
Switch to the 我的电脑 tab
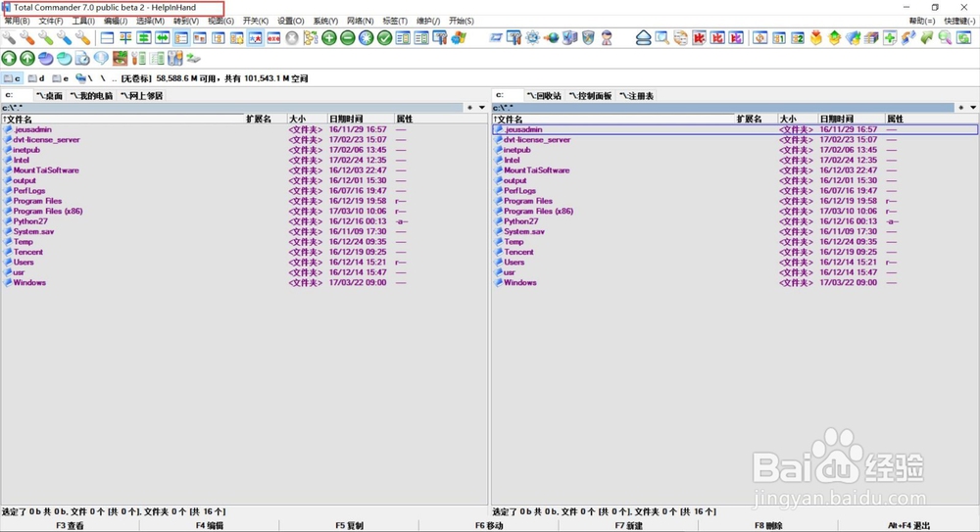pos(91,96)
